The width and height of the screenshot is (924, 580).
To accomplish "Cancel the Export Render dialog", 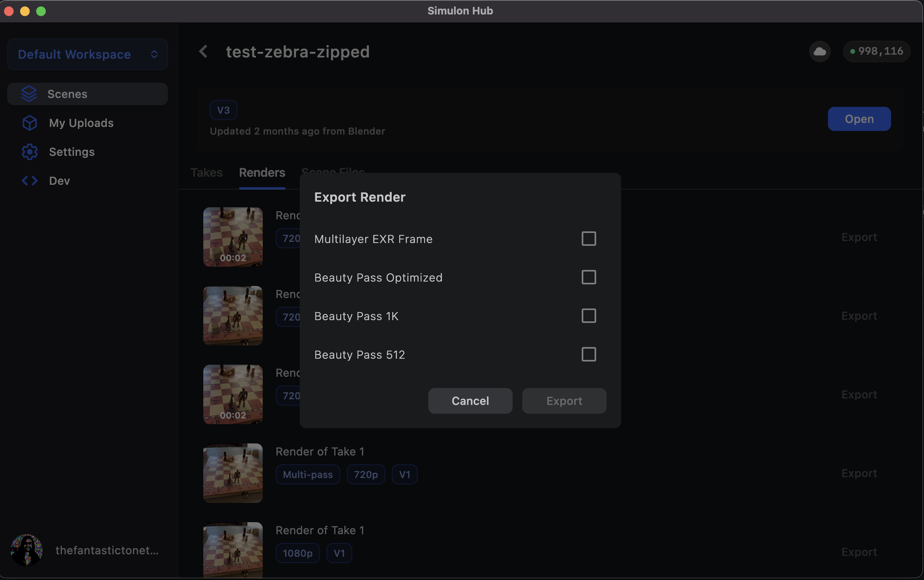I will click(470, 401).
